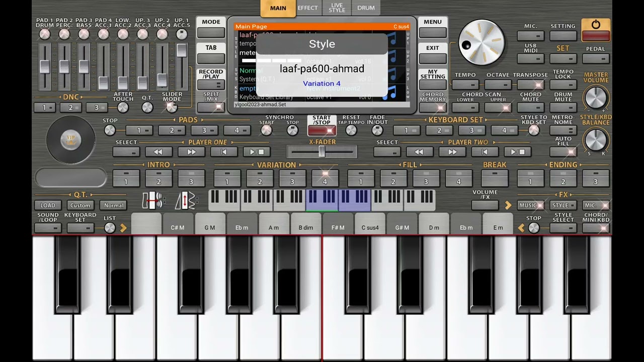Turn the AFTER TOUCH knob

coord(123,107)
